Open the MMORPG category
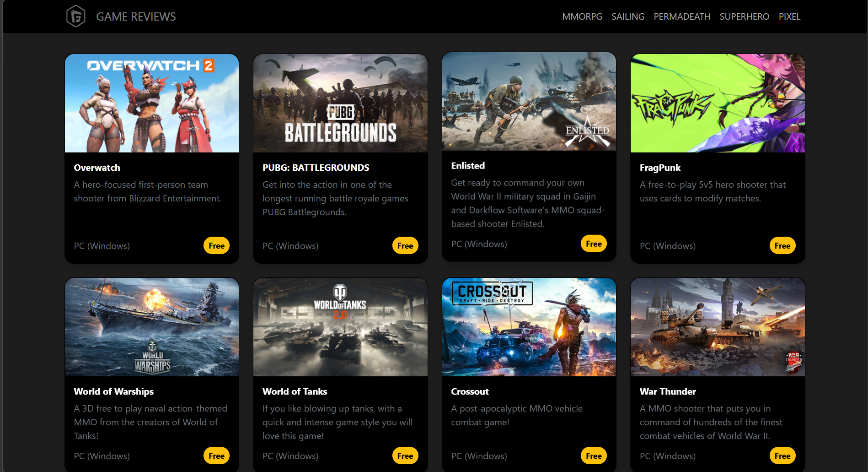Viewport: 868px width, 472px height. (x=582, y=16)
